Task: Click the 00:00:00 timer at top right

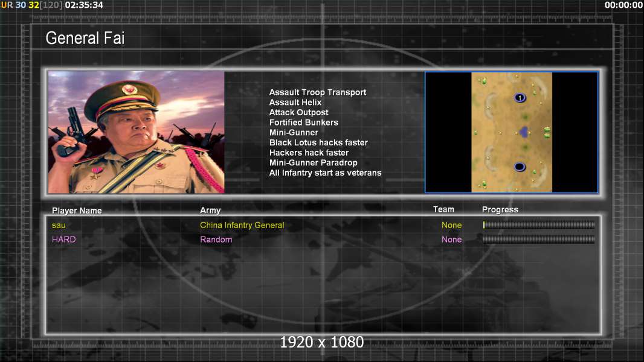Action: click(623, 5)
